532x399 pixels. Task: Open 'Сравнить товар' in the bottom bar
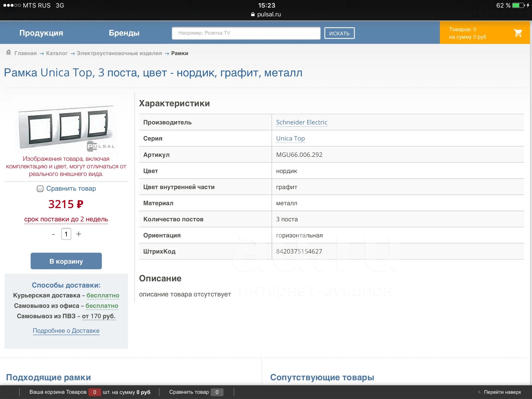[x=189, y=392]
